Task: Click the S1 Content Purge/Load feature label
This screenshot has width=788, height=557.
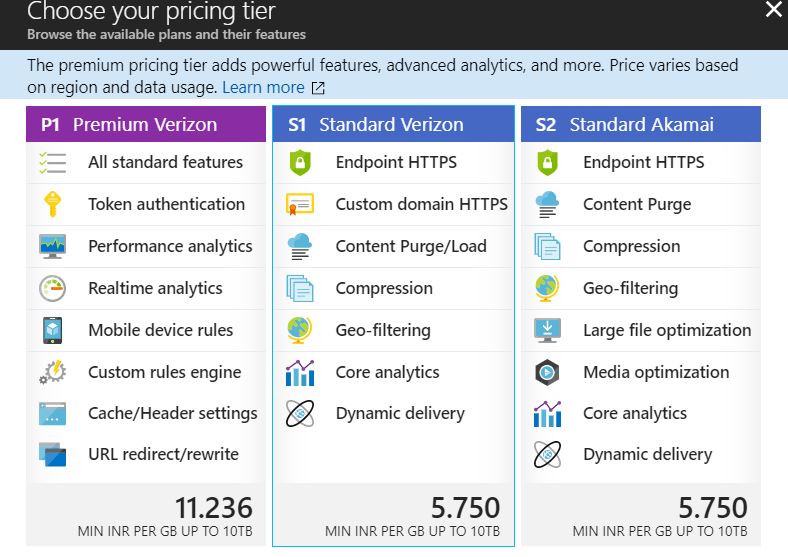Action: [411, 246]
